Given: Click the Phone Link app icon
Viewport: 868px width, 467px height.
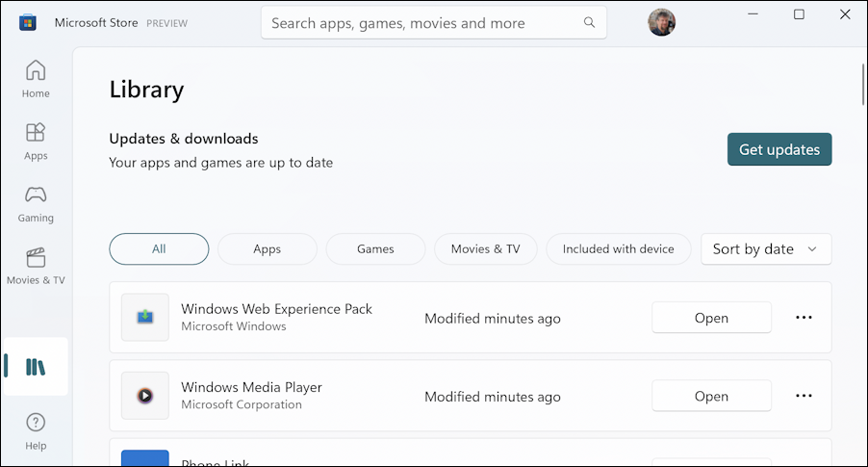Looking at the screenshot, I should point(145,458).
